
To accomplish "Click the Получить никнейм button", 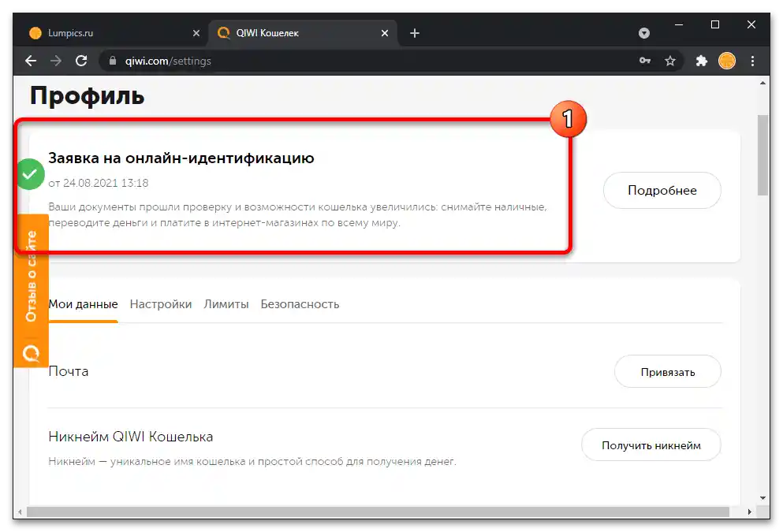I will 651,445.
